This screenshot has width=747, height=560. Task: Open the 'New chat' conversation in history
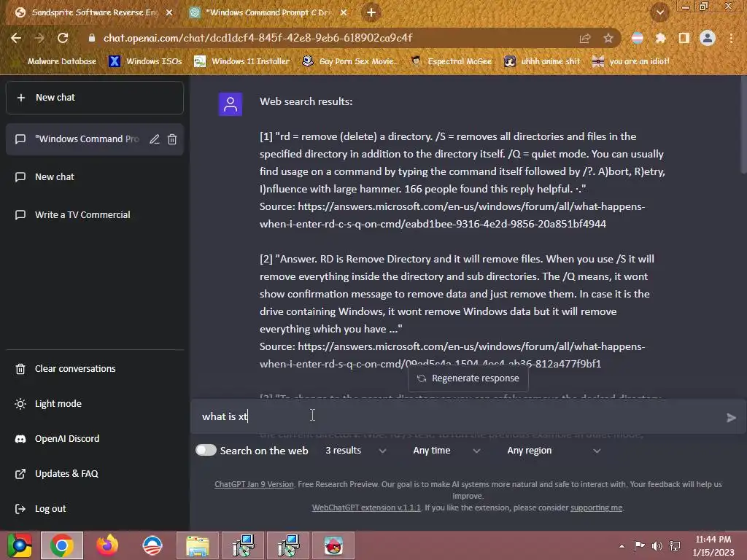pos(95,177)
